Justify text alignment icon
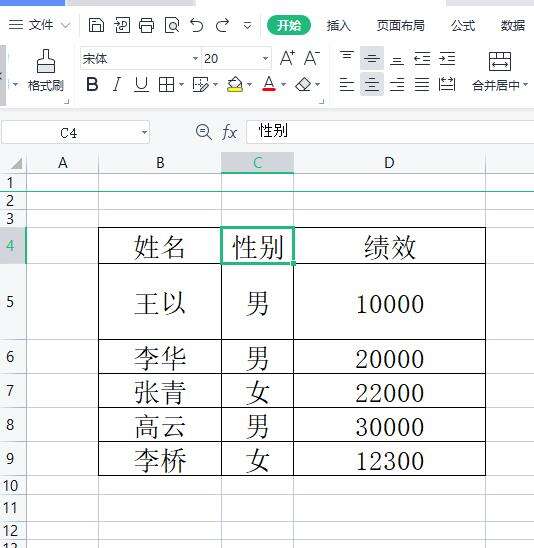 422,85
